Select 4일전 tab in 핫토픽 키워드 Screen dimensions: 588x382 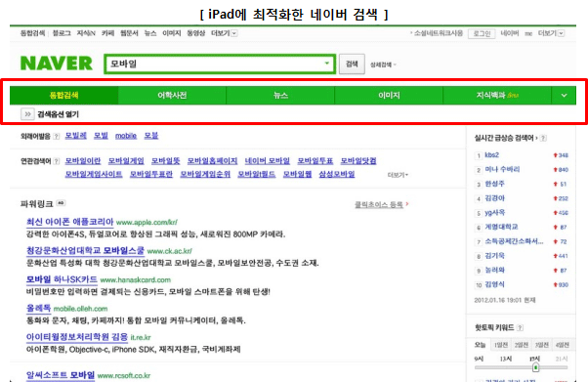[562, 345]
